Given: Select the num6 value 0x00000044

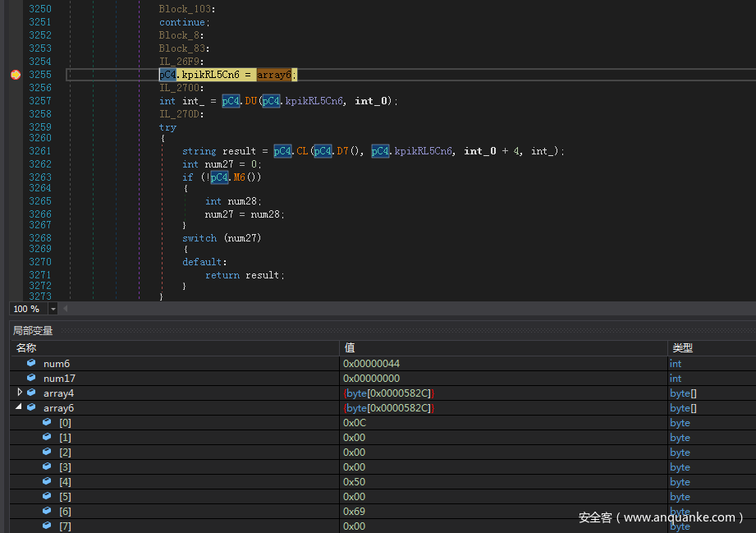Looking at the screenshot, I should (371, 363).
